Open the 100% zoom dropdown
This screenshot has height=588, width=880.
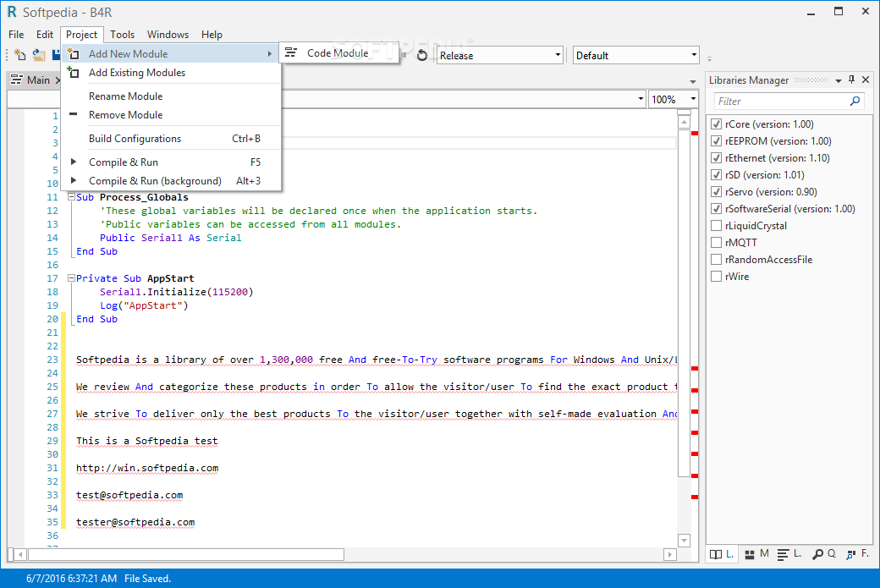(693, 99)
